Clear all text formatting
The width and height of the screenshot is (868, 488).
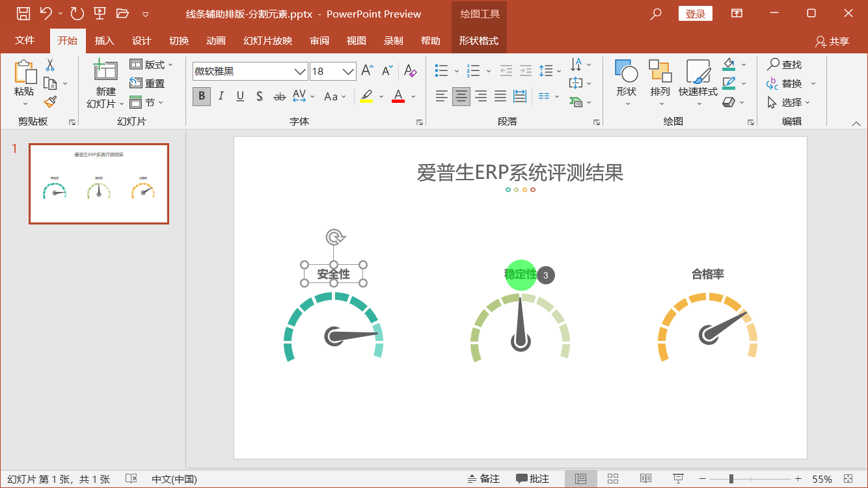410,71
